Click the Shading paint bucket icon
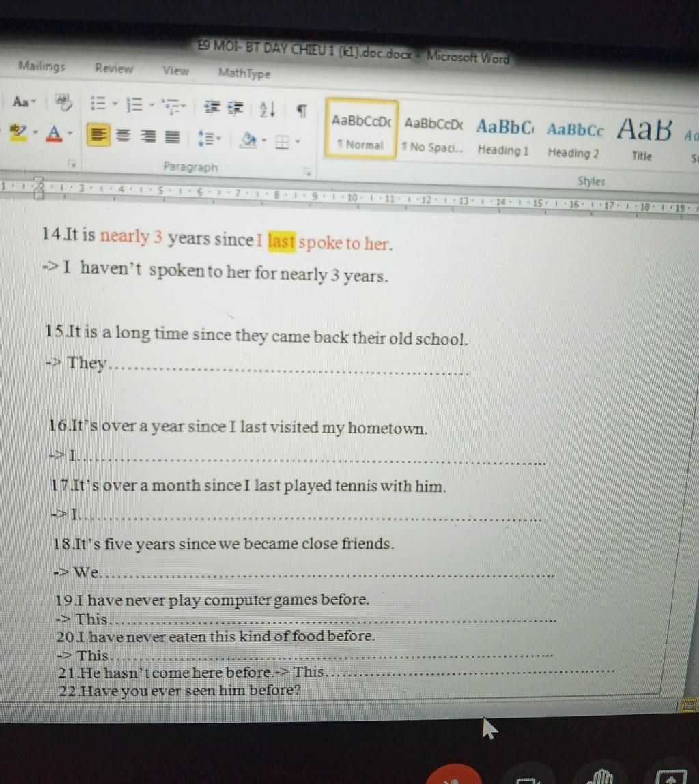 pos(248,140)
